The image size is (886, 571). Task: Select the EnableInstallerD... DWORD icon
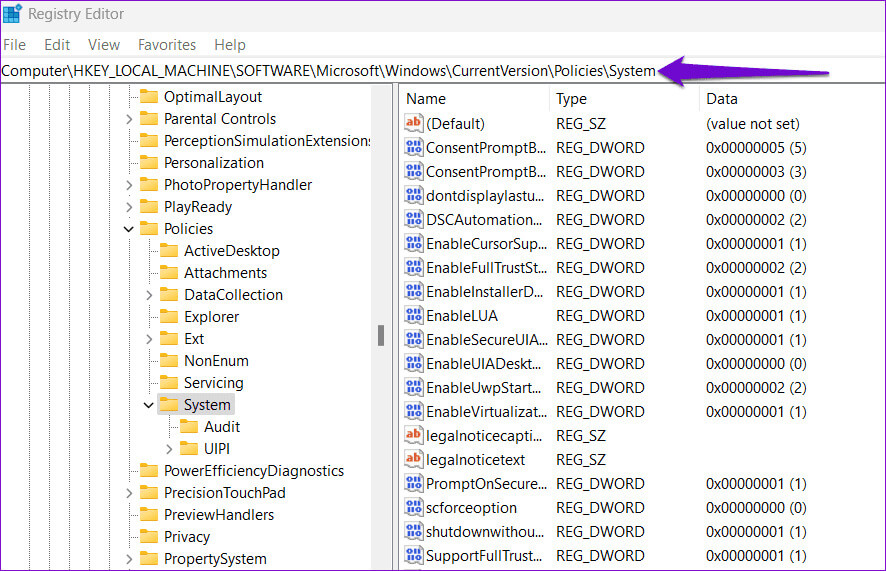(414, 291)
